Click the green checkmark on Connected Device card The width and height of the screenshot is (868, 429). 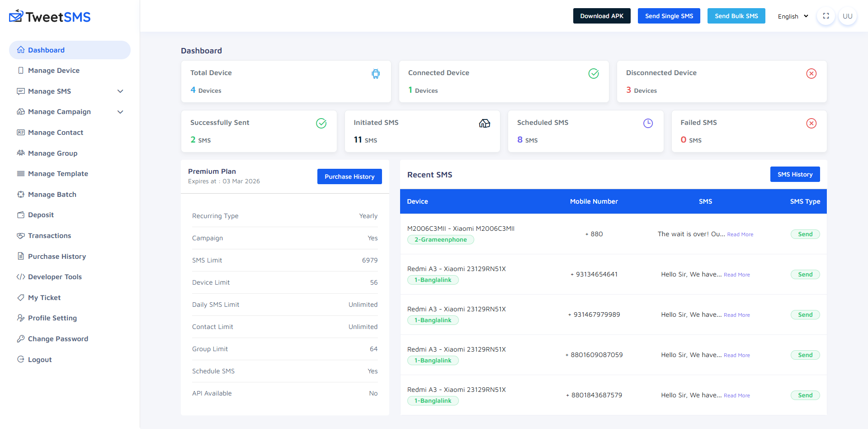point(594,73)
